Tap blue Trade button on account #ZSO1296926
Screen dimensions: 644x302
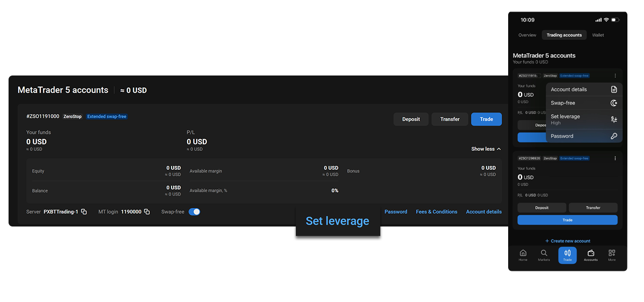coord(568,220)
